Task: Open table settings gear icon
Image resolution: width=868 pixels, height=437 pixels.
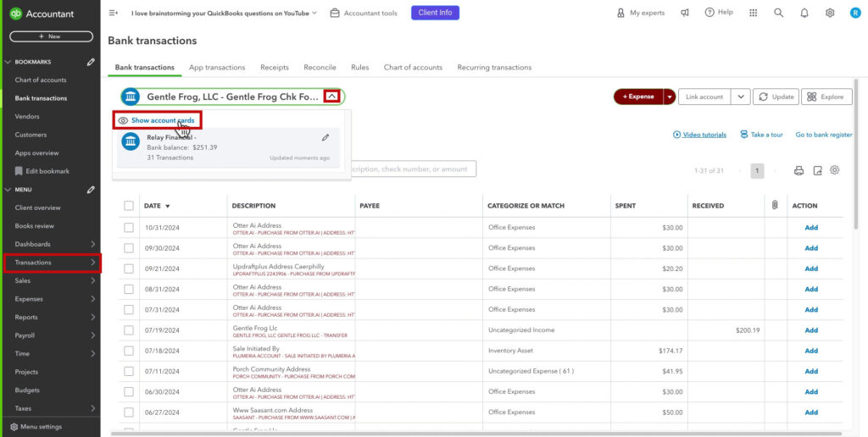Action: pos(834,170)
